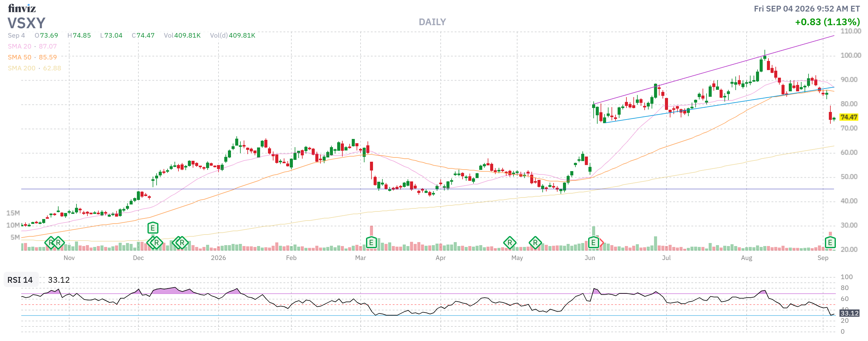The height and width of the screenshot is (341, 868).
Task: Click the R diamond marker in late December
Action: (x=182, y=242)
